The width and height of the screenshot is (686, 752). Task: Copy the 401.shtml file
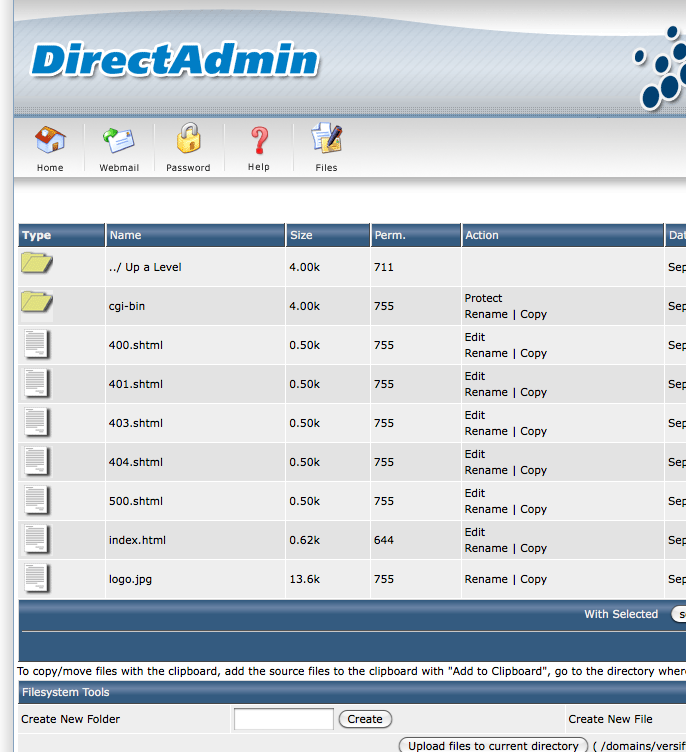pyautogui.click(x=533, y=393)
